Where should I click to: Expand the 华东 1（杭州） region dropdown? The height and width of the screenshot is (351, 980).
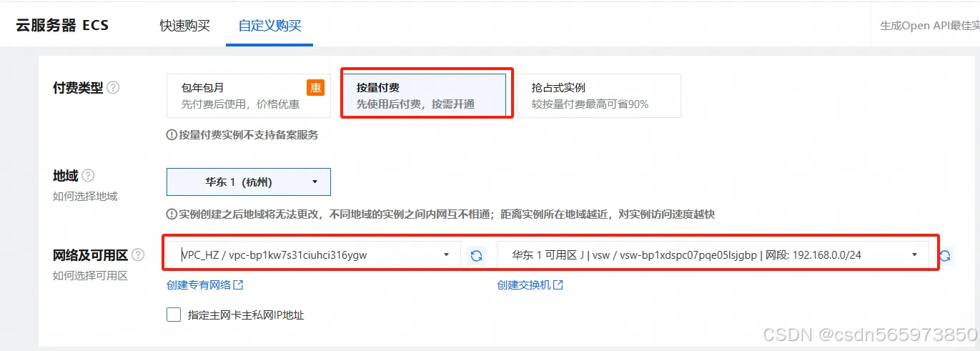pos(249,182)
